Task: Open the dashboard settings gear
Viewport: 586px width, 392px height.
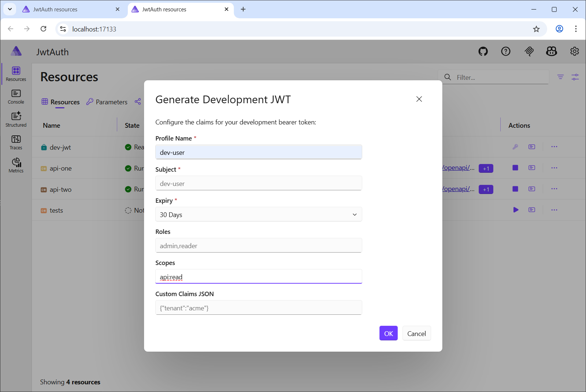Action: (x=574, y=52)
